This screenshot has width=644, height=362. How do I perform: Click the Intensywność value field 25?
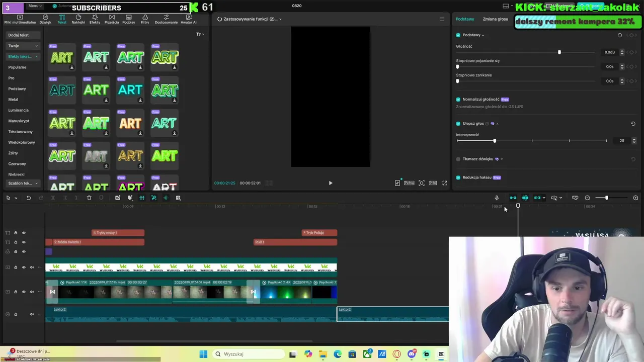622,141
